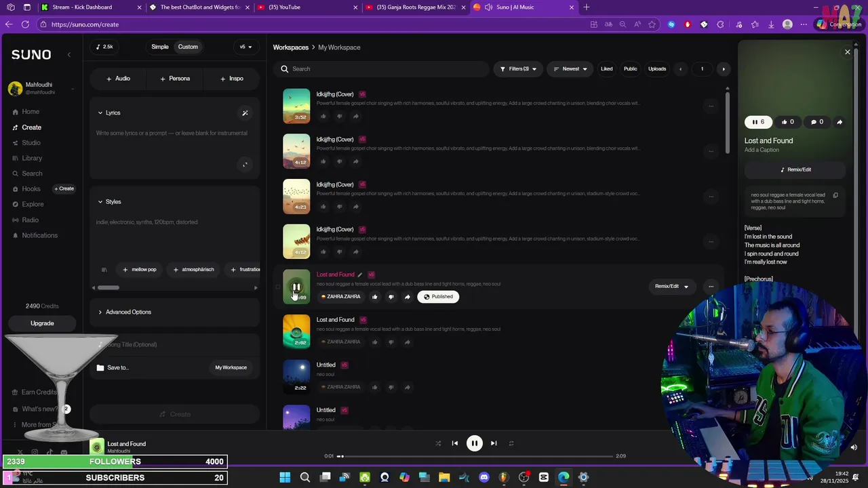Like the first Idkjjfhg (Cover) song
The width and height of the screenshot is (868, 488).
[x=323, y=116]
